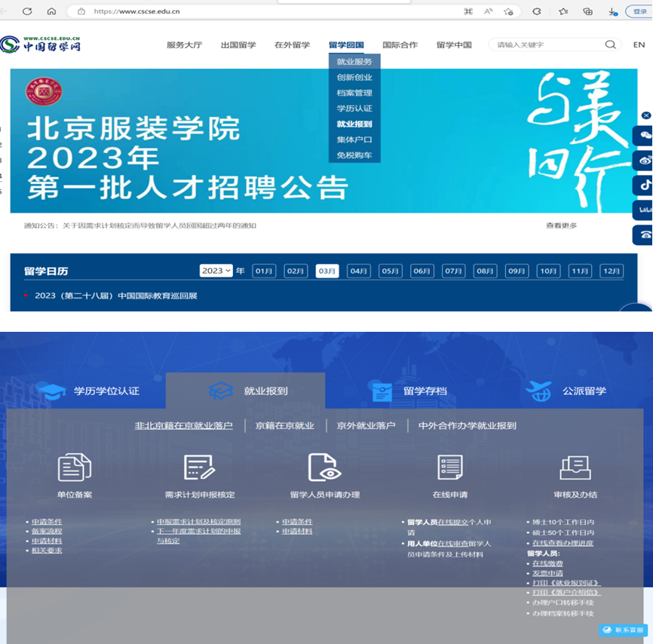Open the 京外就业落户 sub-category link
Image resolution: width=653 pixels, height=644 pixels.
[x=366, y=425]
